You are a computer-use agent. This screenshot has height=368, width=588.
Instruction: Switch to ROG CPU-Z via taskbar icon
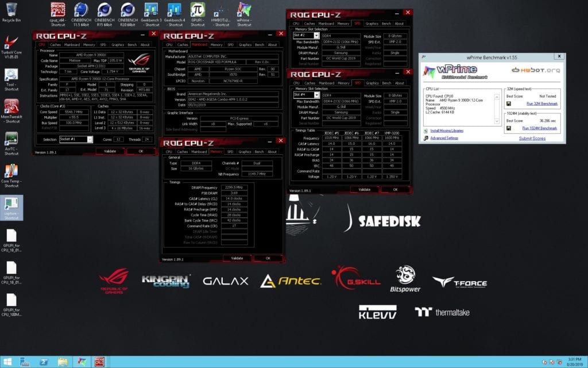tap(99, 362)
